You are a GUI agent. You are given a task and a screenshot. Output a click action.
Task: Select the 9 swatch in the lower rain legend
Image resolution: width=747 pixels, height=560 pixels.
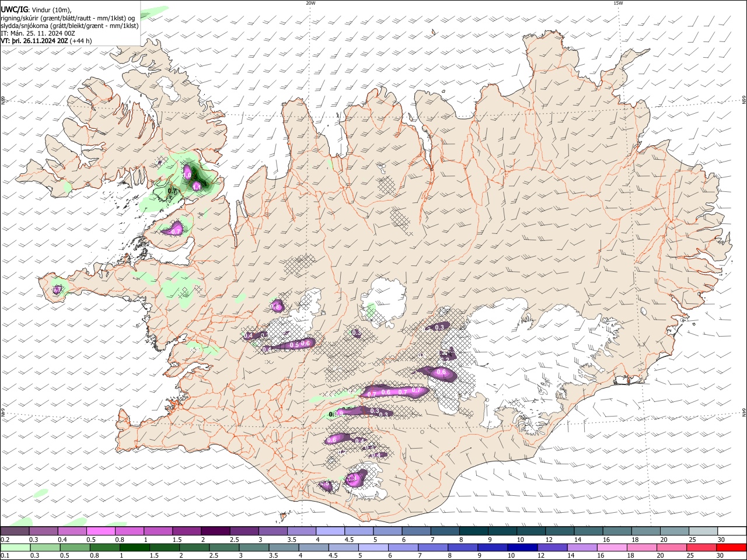tap(492, 548)
